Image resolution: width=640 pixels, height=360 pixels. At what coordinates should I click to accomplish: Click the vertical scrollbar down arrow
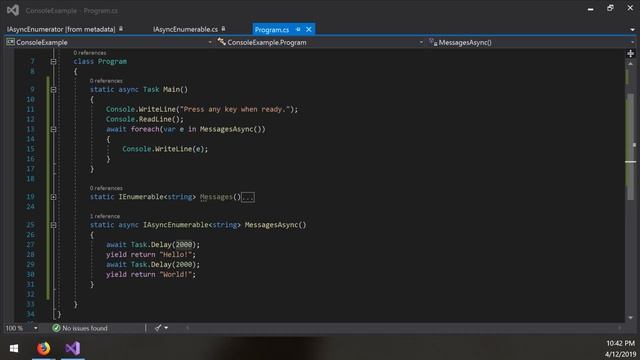pos(630,318)
